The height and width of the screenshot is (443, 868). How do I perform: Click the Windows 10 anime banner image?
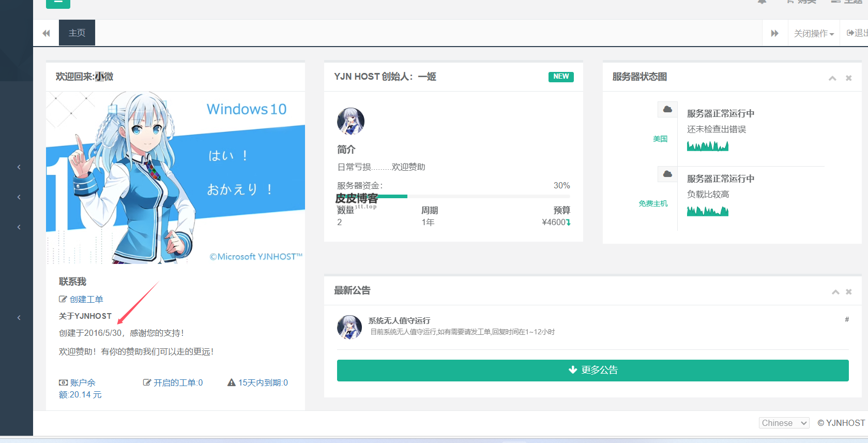[175, 178]
